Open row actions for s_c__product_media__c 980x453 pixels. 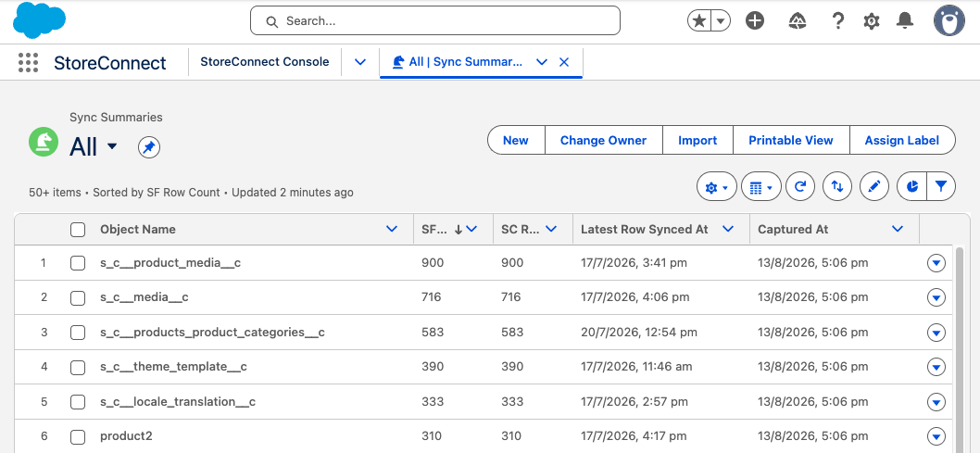click(936, 264)
